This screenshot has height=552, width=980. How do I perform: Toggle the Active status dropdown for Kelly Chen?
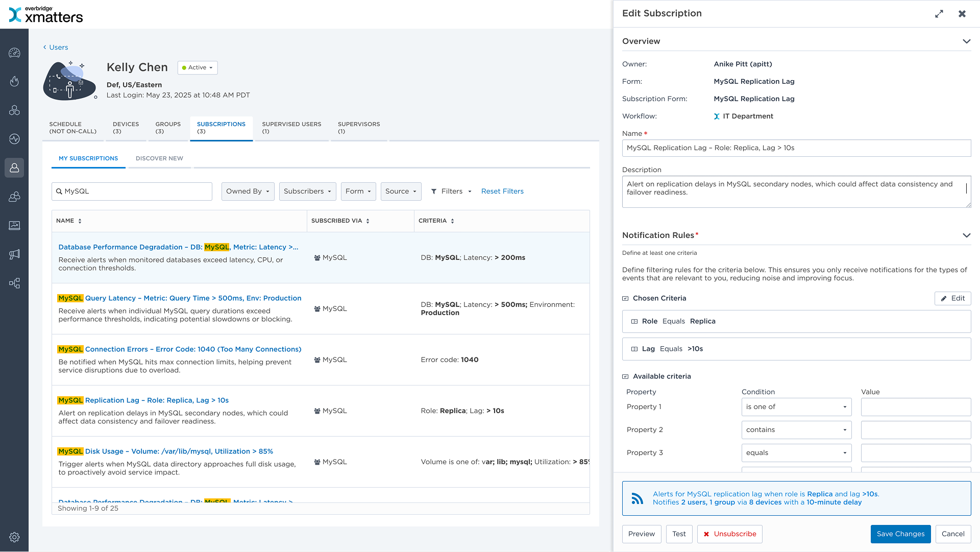[x=198, y=68]
